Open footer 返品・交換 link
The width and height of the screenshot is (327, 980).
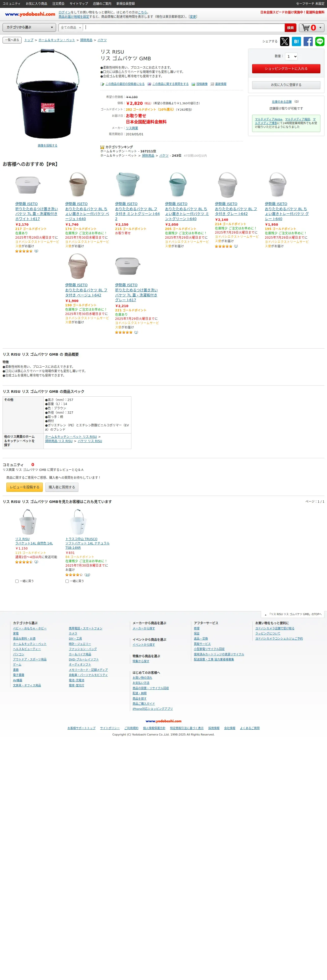click(x=201, y=639)
